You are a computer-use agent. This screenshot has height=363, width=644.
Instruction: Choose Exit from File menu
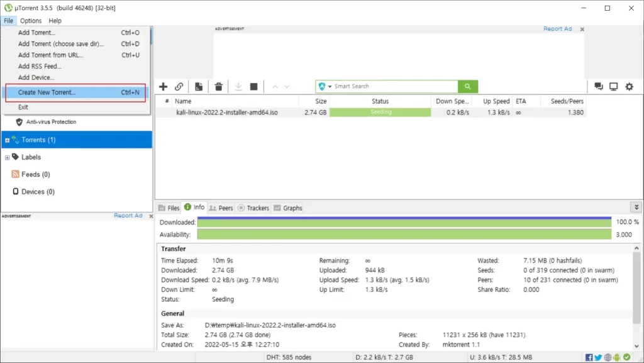click(x=76, y=107)
